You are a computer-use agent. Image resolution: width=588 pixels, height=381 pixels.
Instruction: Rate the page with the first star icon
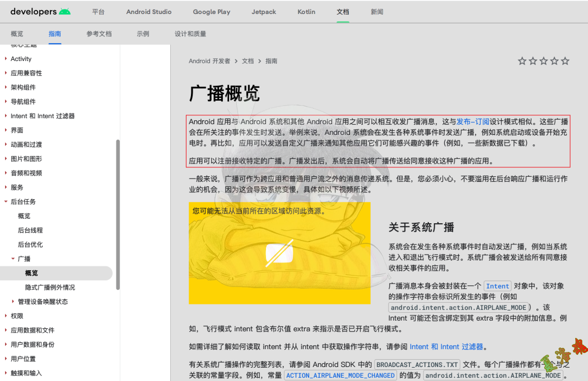(x=522, y=61)
